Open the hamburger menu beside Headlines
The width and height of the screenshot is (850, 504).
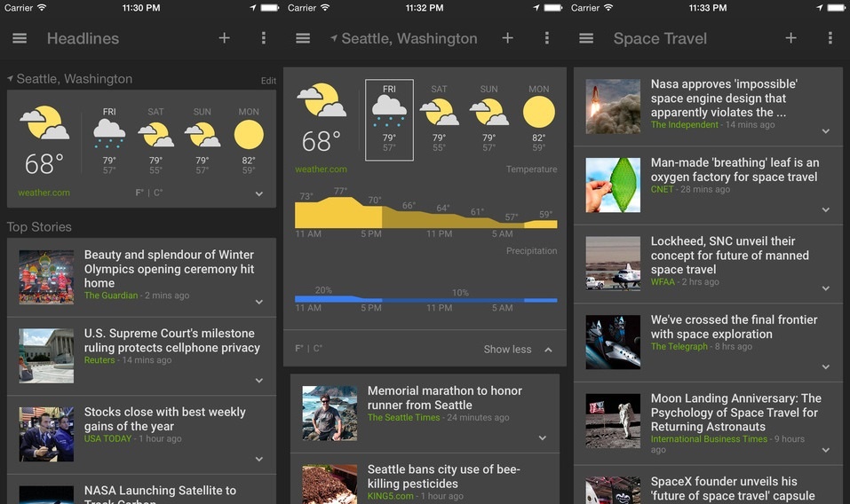[20, 38]
